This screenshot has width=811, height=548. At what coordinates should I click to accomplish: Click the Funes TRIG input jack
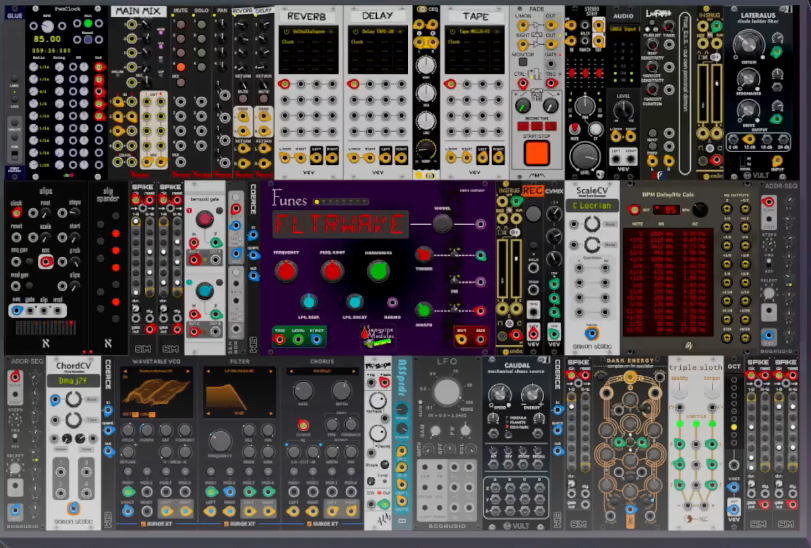280,340
